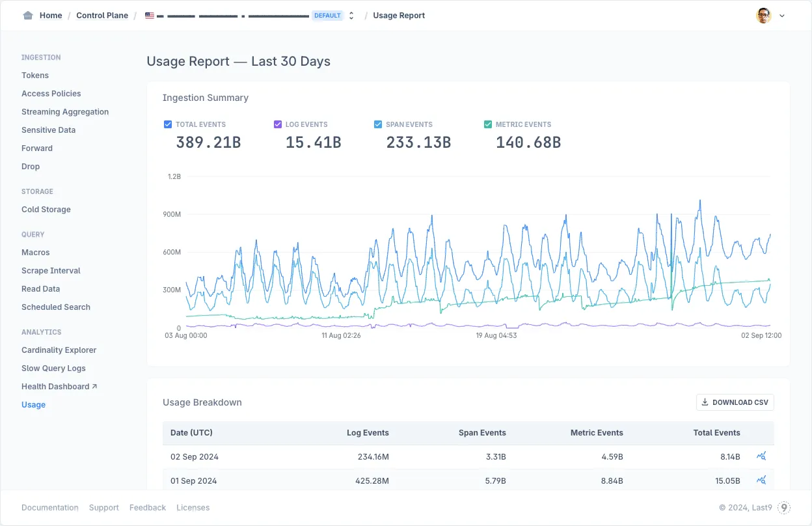Click the Home icon in breadcrumb

point(28,16)
